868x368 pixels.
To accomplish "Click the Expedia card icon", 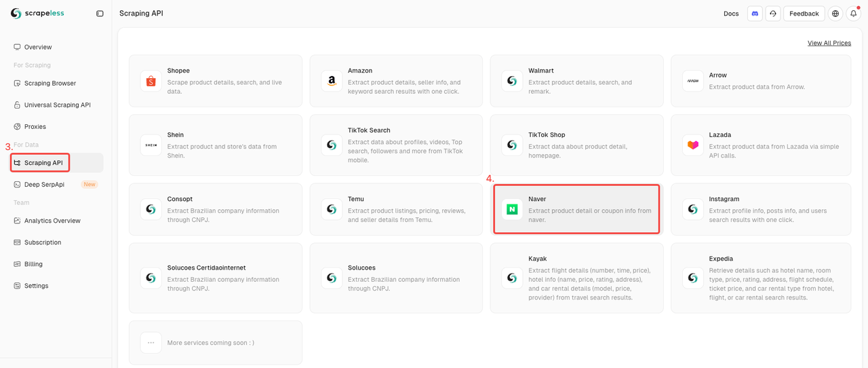I will [693, 278].
